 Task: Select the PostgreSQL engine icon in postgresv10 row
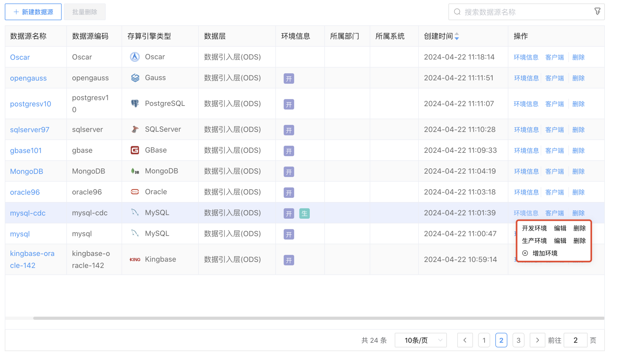click(x=135, y=103)
